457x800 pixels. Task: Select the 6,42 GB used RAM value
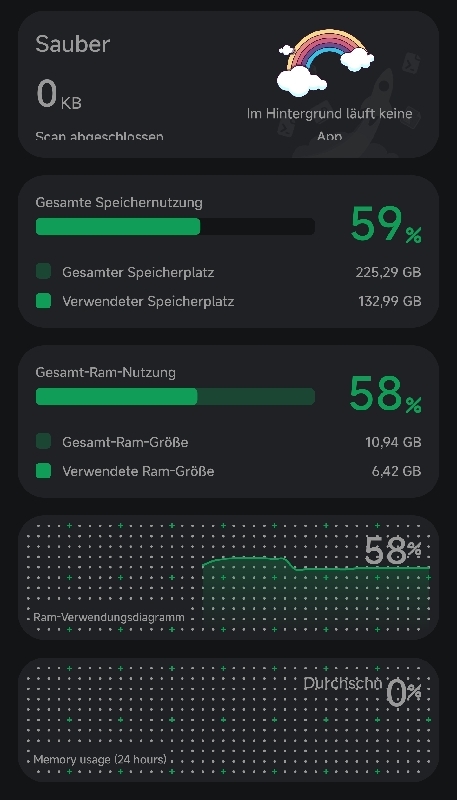[396, 471]
